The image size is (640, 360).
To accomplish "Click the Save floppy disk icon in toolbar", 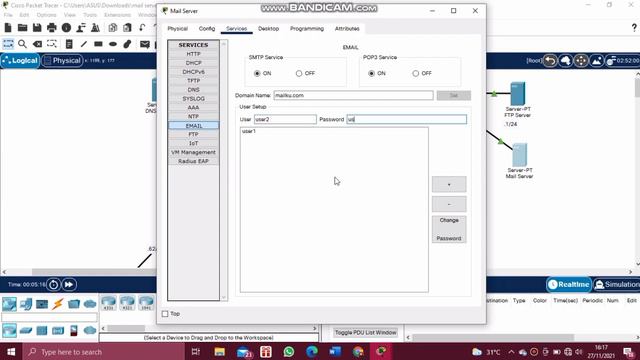I will 37,28.
